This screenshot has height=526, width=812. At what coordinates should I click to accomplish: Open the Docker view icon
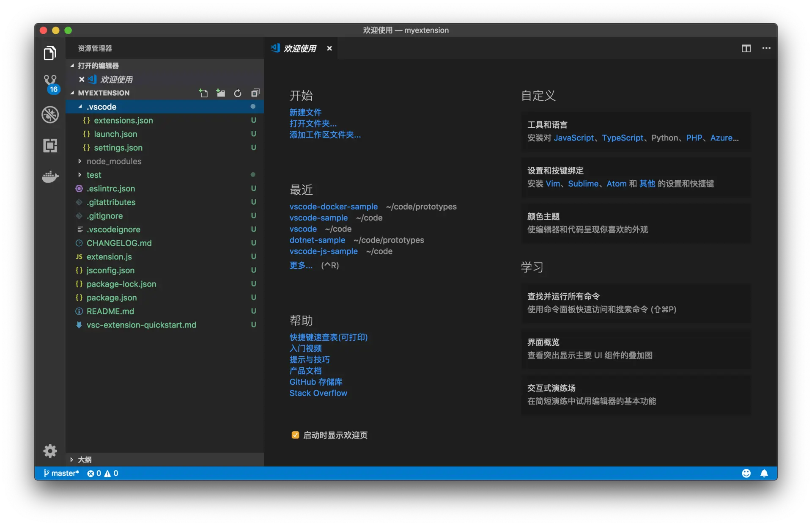pos(50,176)
